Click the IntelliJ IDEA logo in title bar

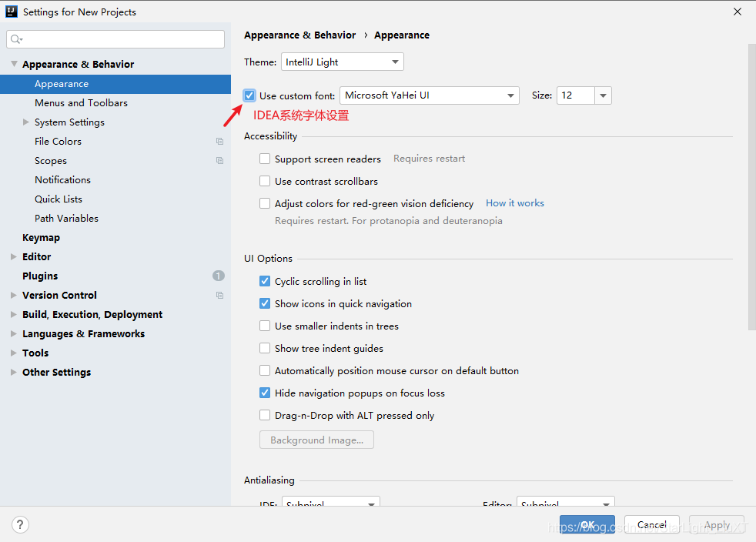(x=11, y=12)
